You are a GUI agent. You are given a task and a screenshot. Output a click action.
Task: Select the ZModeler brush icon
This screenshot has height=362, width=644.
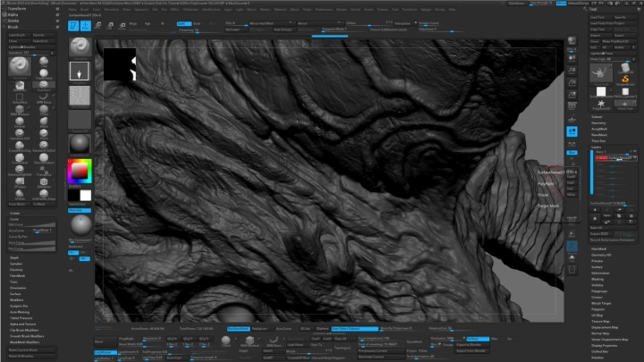coord(44,182)
